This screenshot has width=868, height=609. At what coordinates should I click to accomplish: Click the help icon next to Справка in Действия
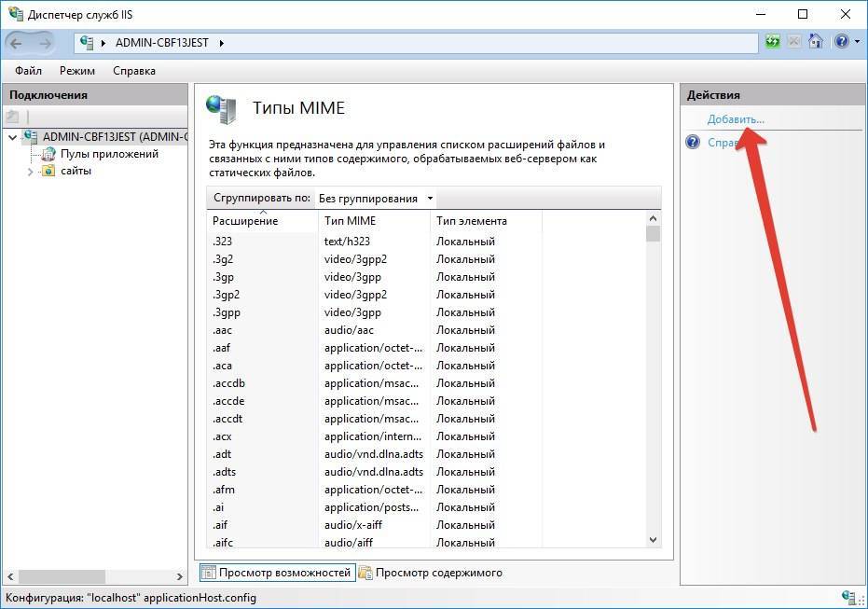[693, 143]
